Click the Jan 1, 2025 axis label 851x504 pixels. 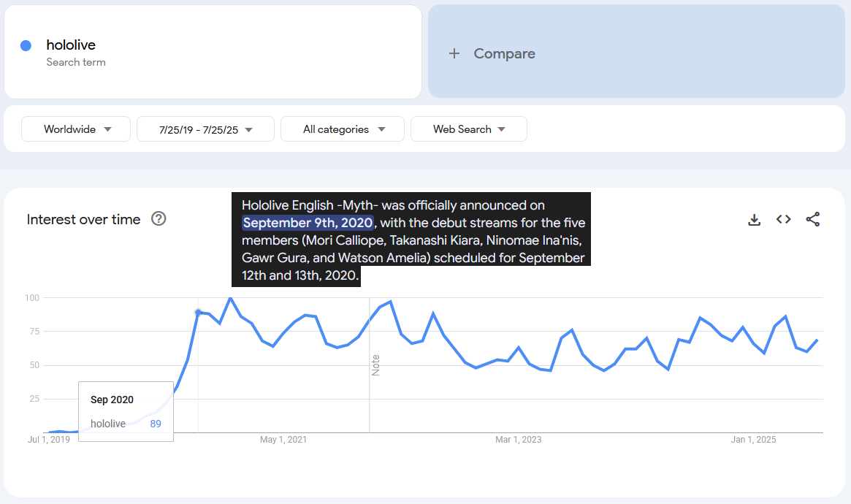(753, 440)
